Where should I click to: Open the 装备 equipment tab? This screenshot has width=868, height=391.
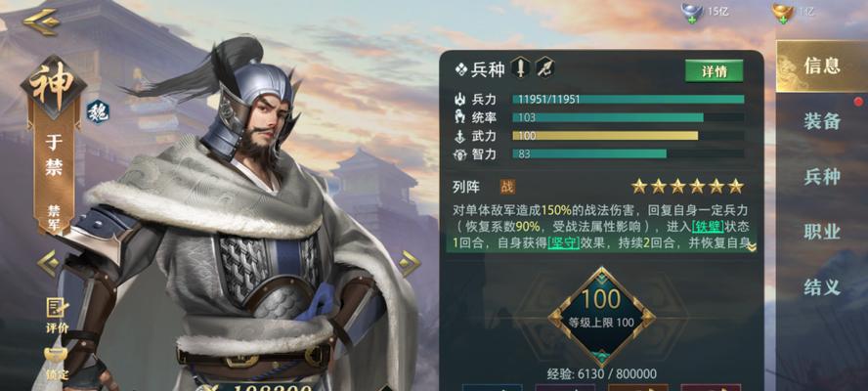[822, 120]
